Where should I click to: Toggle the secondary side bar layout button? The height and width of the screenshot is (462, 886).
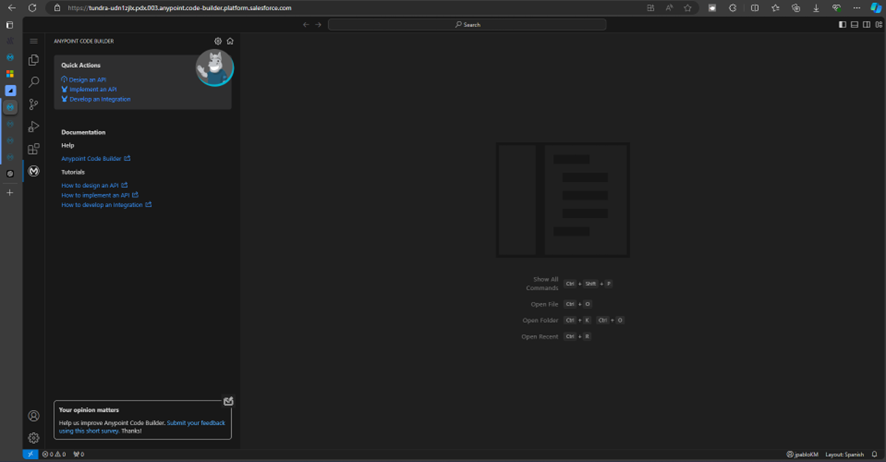(x=867, y=25)
